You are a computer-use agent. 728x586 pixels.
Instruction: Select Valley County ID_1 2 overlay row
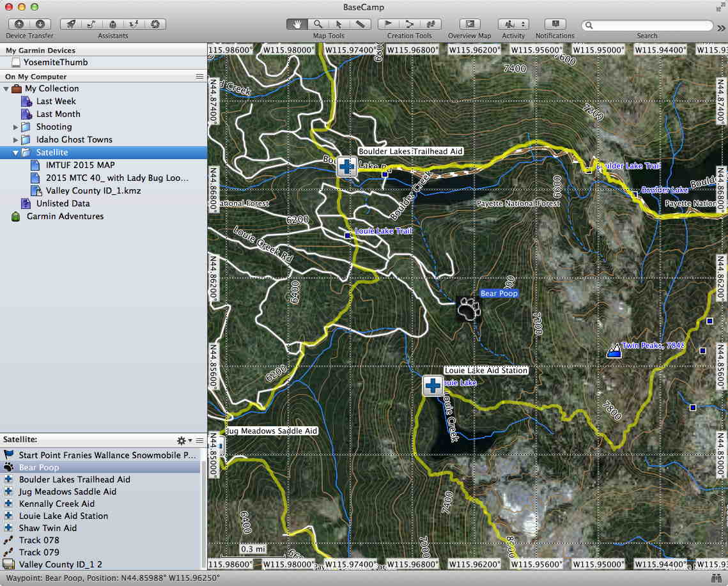tap(101, 564)
